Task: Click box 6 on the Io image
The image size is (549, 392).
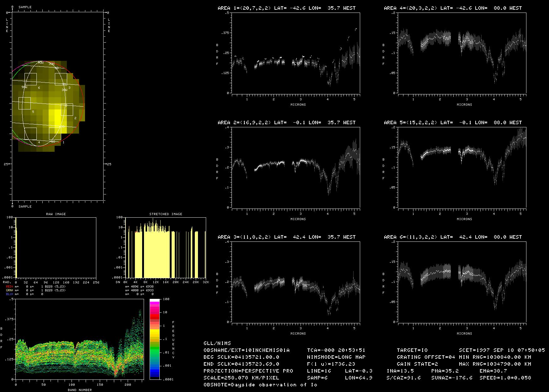Action: coord(30,79)
